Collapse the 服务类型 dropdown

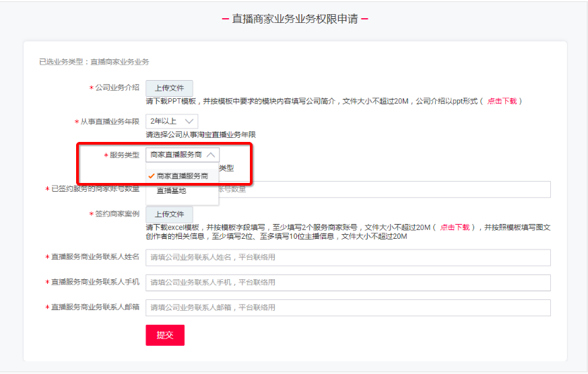click(x=183, y=155)
